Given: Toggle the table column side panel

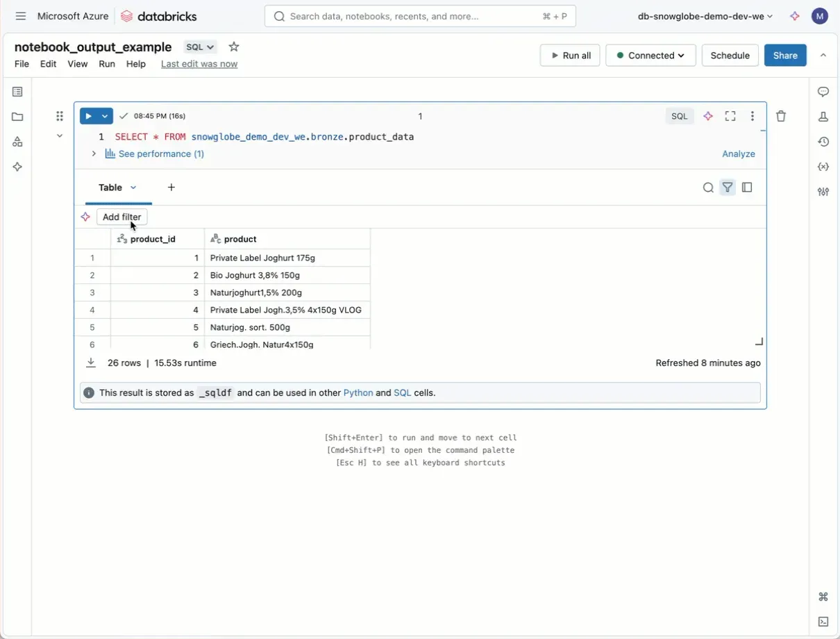Looking at the screenshot, I should click(x=747, y=188).
